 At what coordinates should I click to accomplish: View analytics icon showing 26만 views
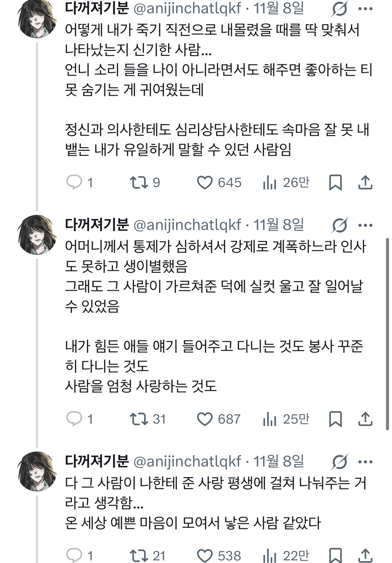(x=271, y=183)
